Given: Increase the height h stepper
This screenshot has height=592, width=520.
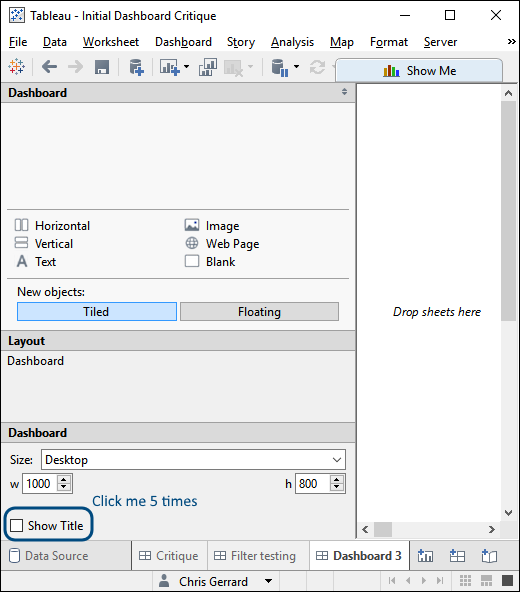Looking at the screenshot, I should click(x=336, y=479).
